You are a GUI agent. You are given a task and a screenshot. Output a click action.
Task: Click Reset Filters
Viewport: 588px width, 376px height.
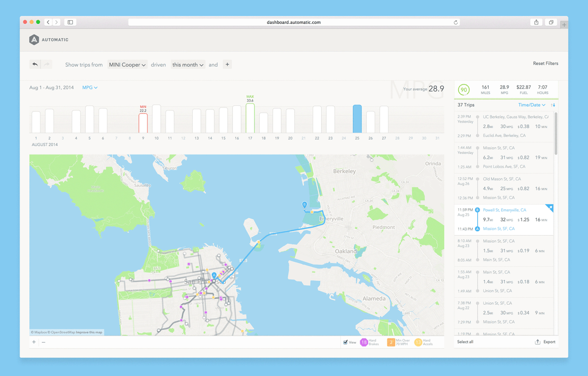click(545, 63)
